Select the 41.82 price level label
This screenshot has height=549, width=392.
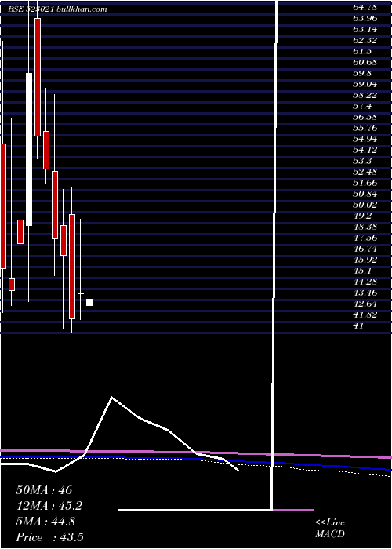365,314
